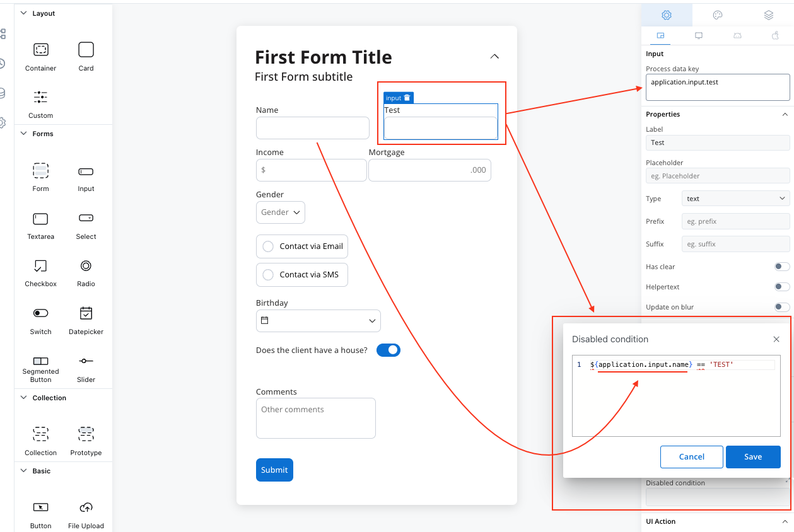This screenshot has width=794, height=532.
Task: Pick the Datepicker component icon
Action: click(x=86, y=313)
